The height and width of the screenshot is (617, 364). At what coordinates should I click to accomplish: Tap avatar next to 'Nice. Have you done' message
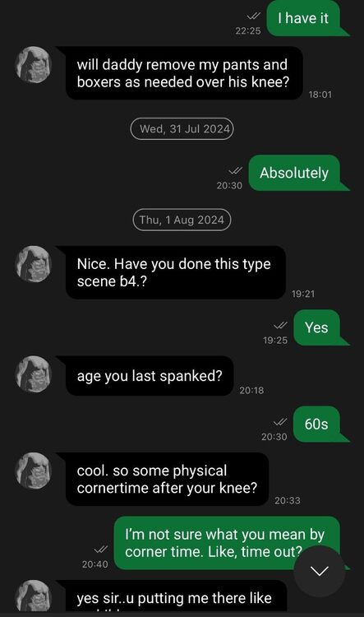tap(34, 264)
